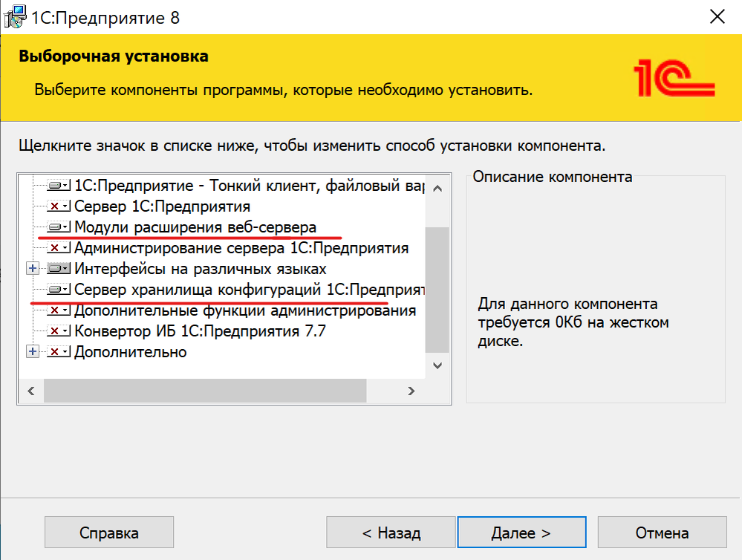Click the component list scroll-up arrow
The height and width of the screenshot is (560, 742).
coord(437,189)
